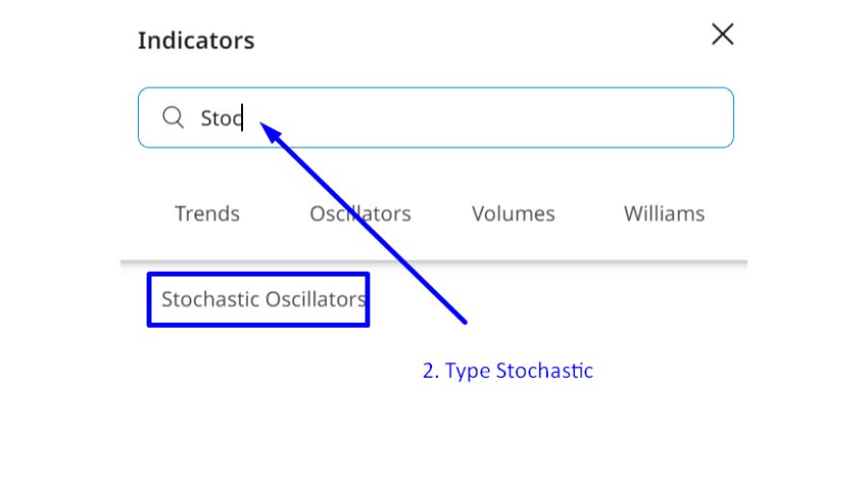
Task: Close the Indicators dialog with X
Action: pyautogui.click(x=722, y=36)
